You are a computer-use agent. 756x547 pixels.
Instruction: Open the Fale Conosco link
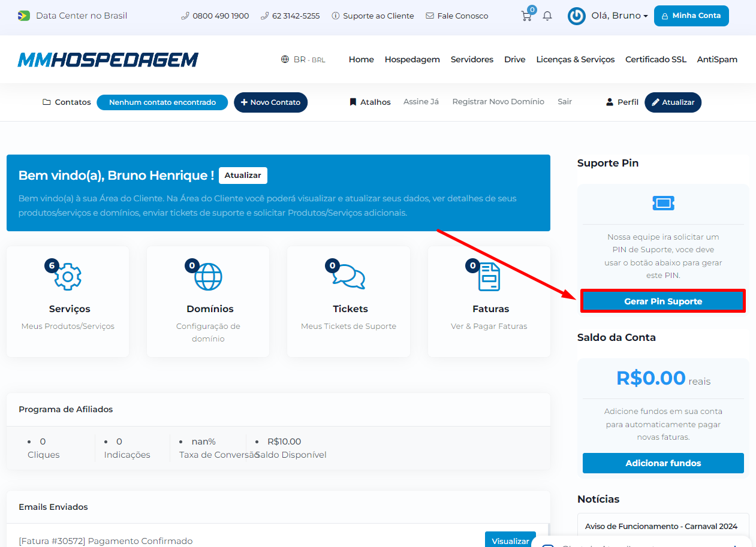[457, 16]
